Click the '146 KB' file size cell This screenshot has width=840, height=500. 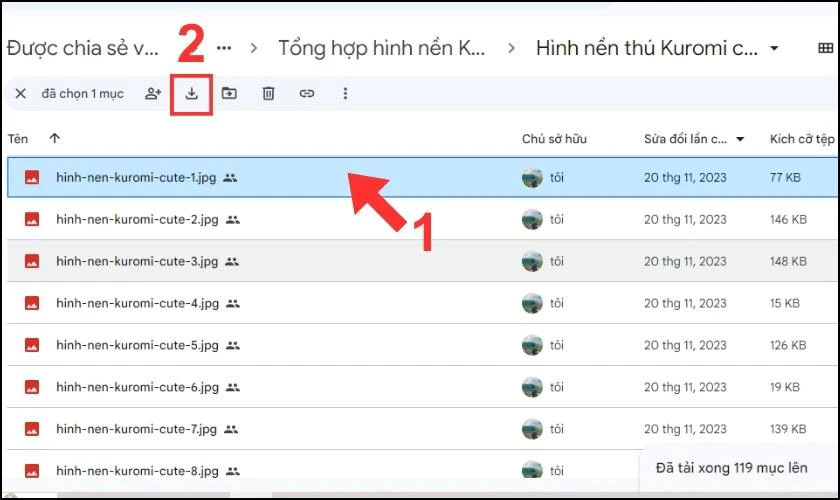788,219
